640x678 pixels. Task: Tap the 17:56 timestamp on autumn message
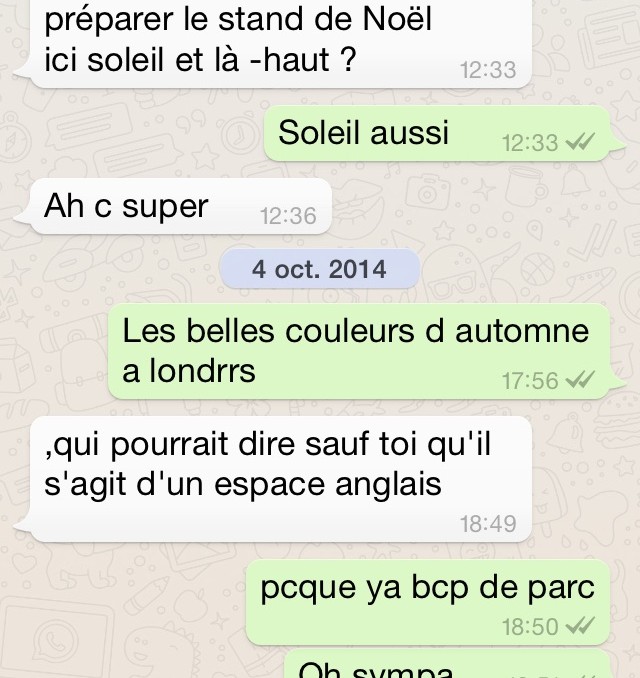click(x=530, y=381)
